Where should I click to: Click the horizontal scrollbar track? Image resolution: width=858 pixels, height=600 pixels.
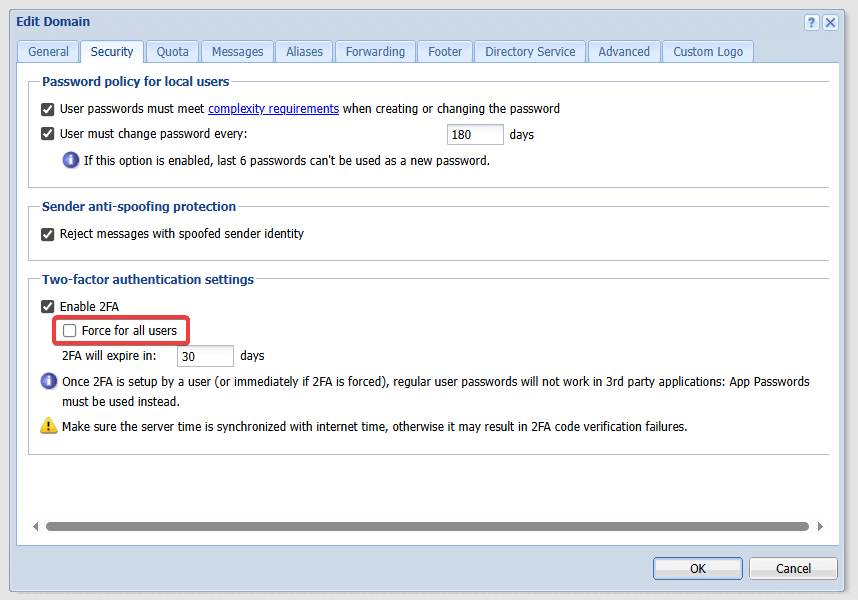point(427,526)
